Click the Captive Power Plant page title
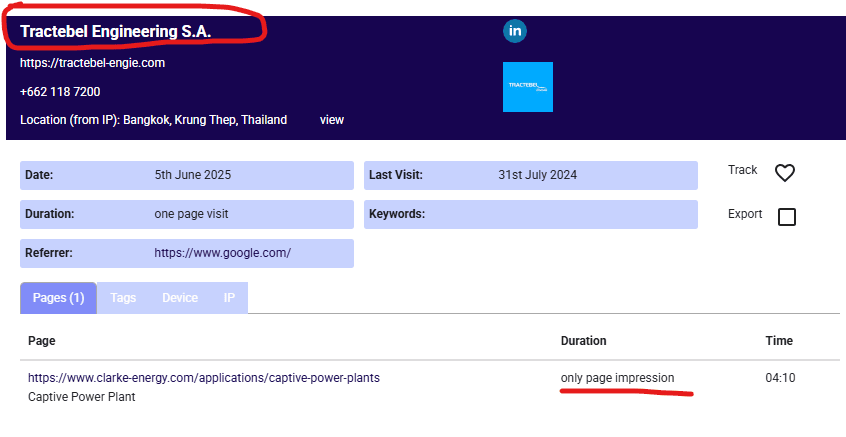 coord(81,397)
